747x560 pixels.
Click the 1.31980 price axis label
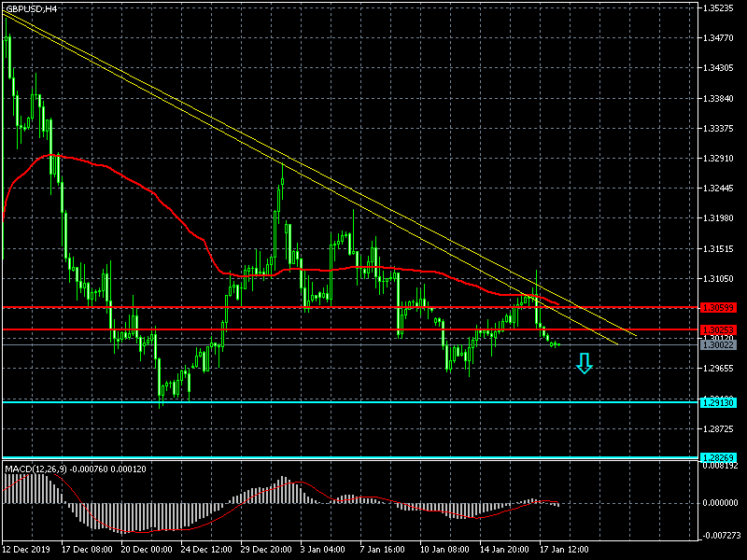pos(718,218)
